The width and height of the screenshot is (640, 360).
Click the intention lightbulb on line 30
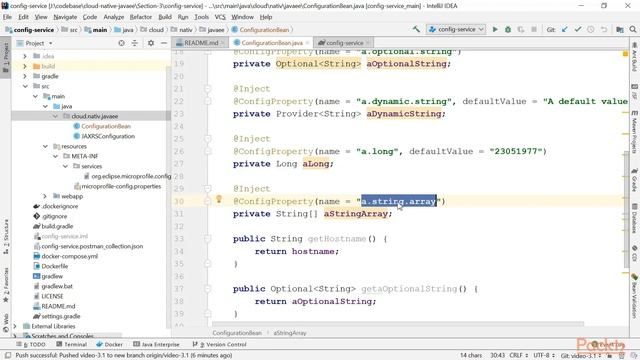(219, 199)
